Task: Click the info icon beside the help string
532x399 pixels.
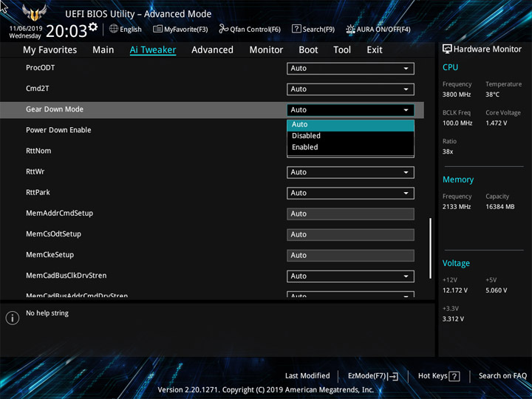Action: point(13,318)
